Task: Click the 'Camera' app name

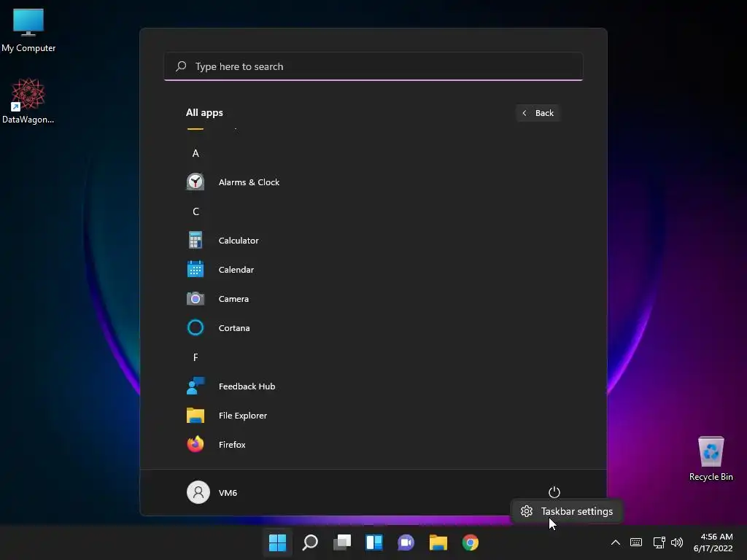Action: tap(233, 298)
